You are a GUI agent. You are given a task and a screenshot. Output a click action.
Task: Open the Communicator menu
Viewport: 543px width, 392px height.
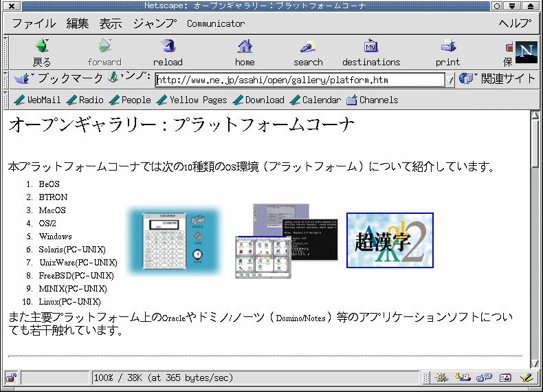click(216, 23)
